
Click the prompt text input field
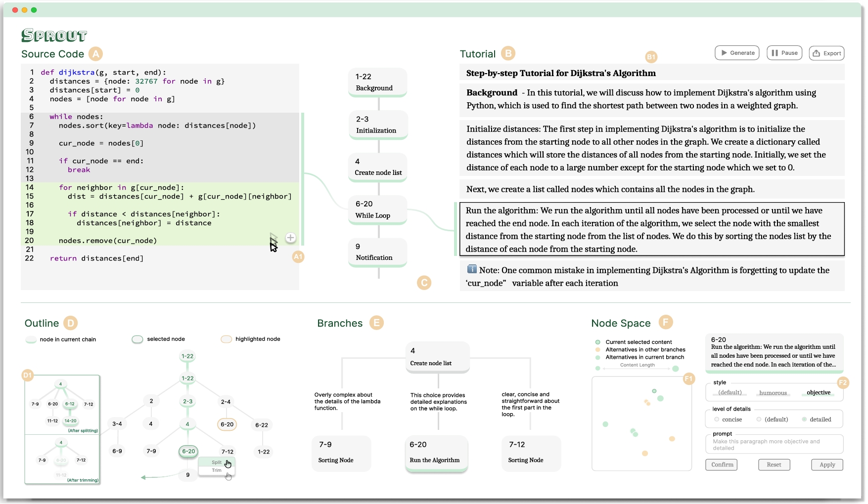[774, 444]
